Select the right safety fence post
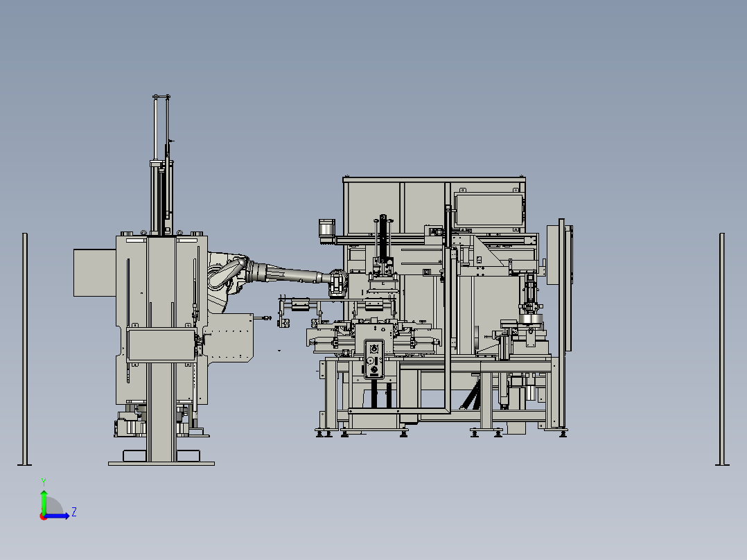The height and width of the screenshot is (560, 747). (x=722, y=349)
